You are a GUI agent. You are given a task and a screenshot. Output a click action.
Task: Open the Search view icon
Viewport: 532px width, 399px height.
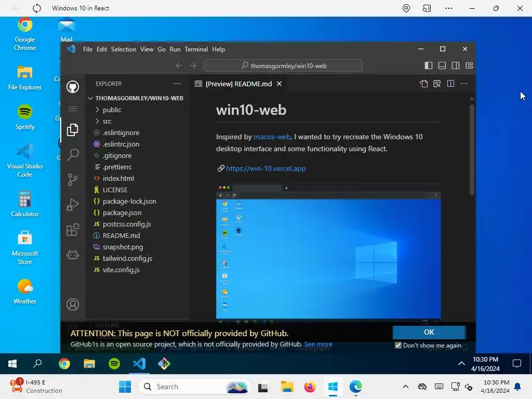coord(73,155)
